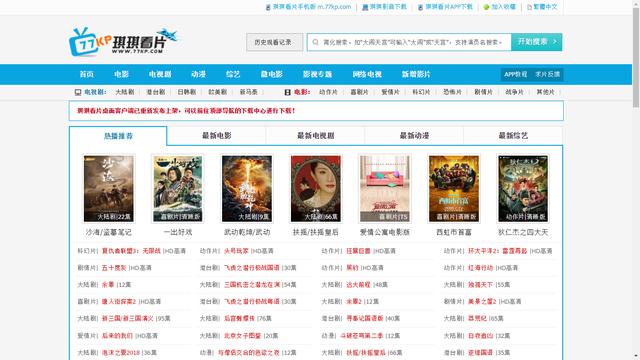This screenshot has height=360, width=640.
Task: Click the APP教程 link in navigation
Action: pos(516,74)
